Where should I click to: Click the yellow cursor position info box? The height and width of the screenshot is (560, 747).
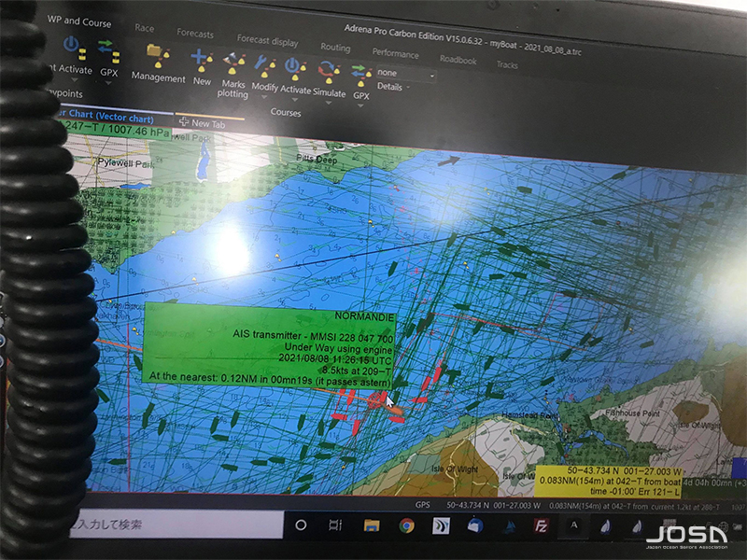[610, 481]
